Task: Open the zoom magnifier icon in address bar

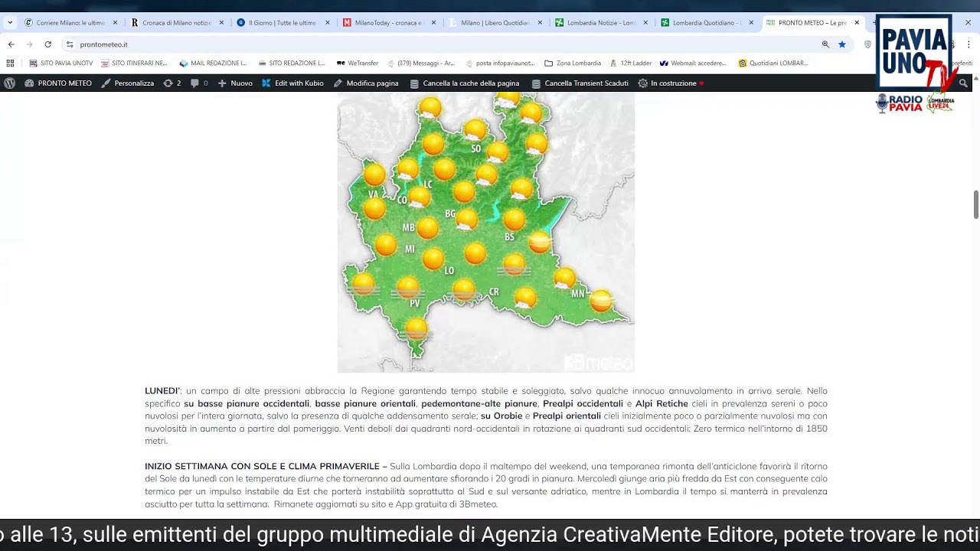Action: pyautogui.click(x=825, y=44)
